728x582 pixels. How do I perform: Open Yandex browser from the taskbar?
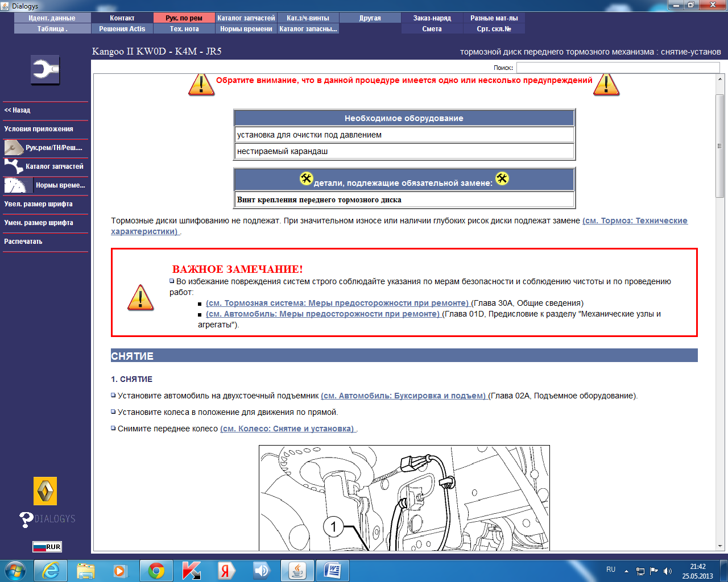tap(226, 571)
